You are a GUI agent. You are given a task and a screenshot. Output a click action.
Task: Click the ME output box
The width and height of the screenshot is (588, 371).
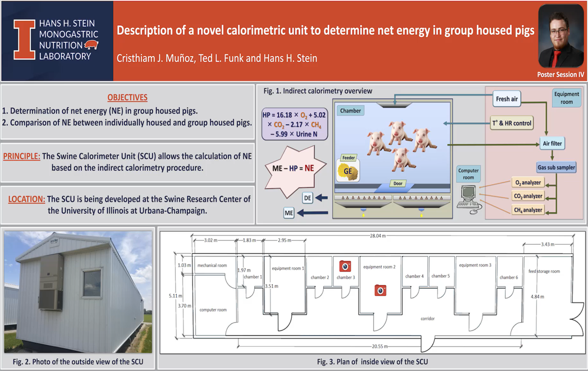point(289,213)
